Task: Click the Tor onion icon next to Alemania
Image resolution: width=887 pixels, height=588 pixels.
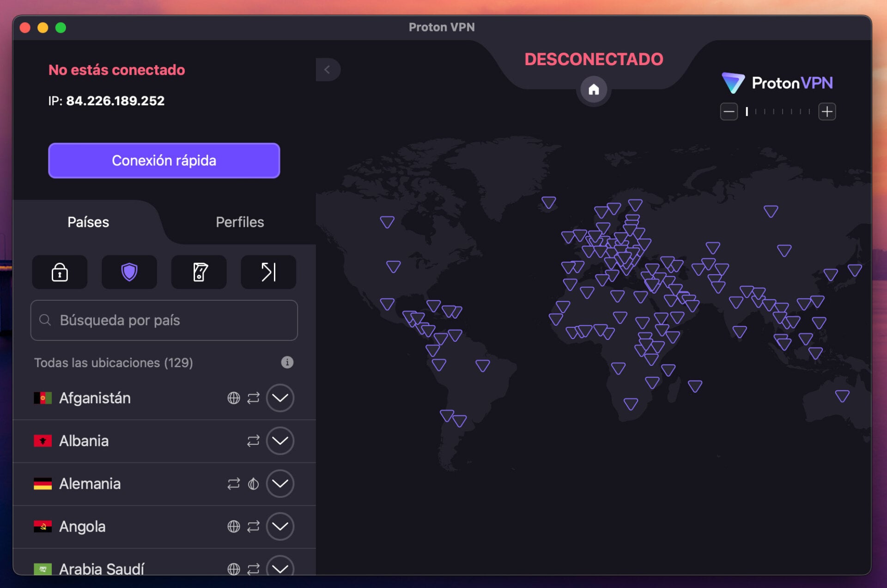Action: (252, 484)
